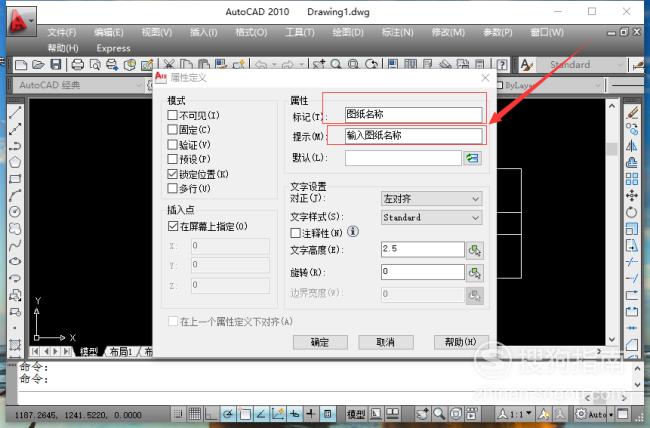Toggle Polar tracking in status bar
The image size is (650, 428).
(228, 413)
